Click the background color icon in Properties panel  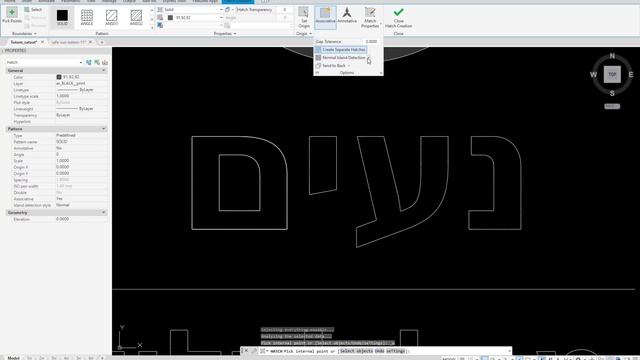160,25
